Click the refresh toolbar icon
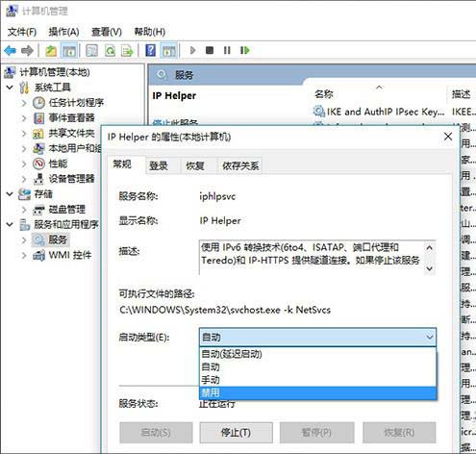The width and height of the screenshot is (476, 454). pos(110,50)
